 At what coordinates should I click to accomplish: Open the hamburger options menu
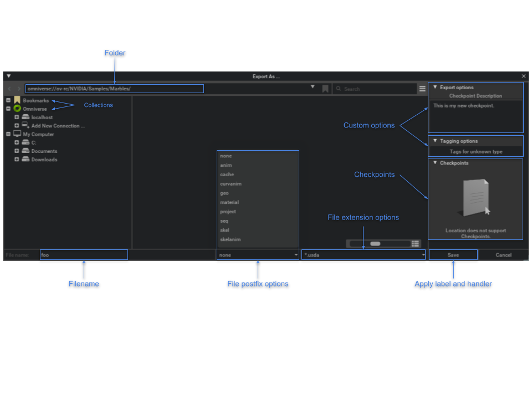tap(422, 89)
